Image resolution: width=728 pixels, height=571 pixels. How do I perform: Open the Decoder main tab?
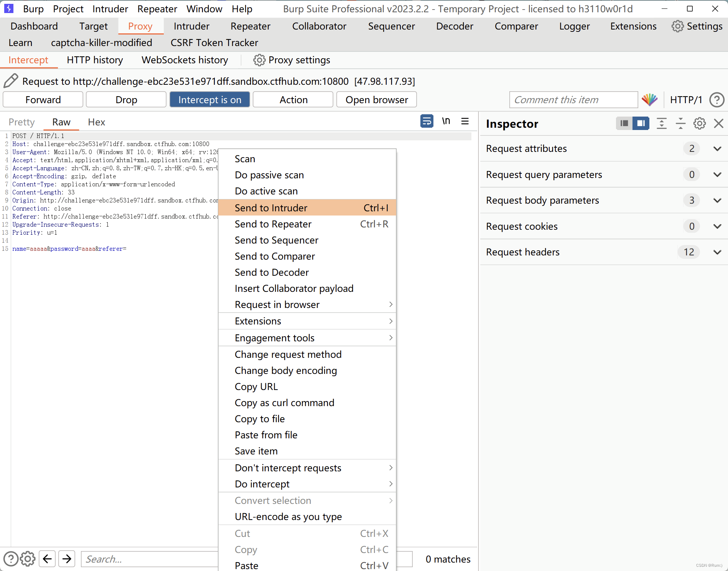tap(455, 26)
